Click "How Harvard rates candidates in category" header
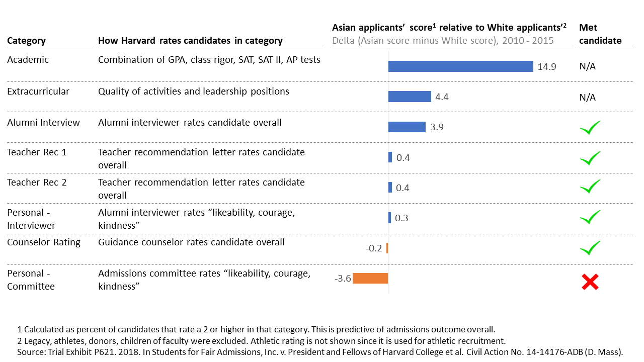The image size is (644, 362). click(190, 41)
